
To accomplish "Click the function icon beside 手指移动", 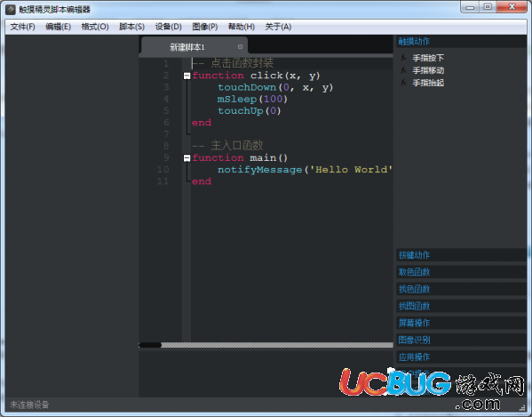I will tap(403, 70).
